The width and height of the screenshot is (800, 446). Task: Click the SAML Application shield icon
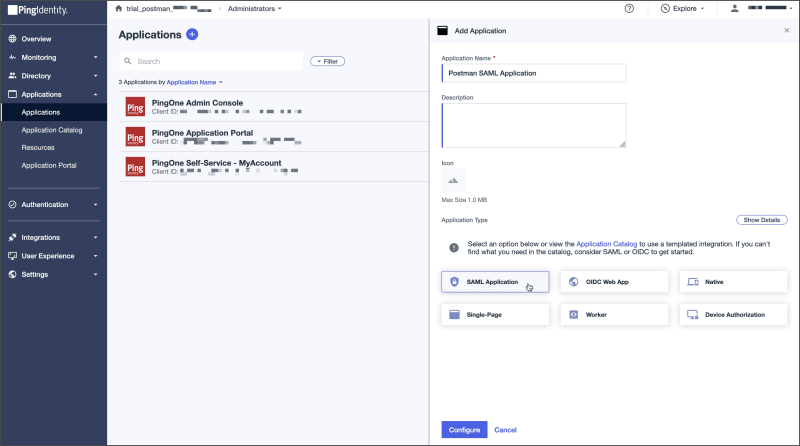454,282
